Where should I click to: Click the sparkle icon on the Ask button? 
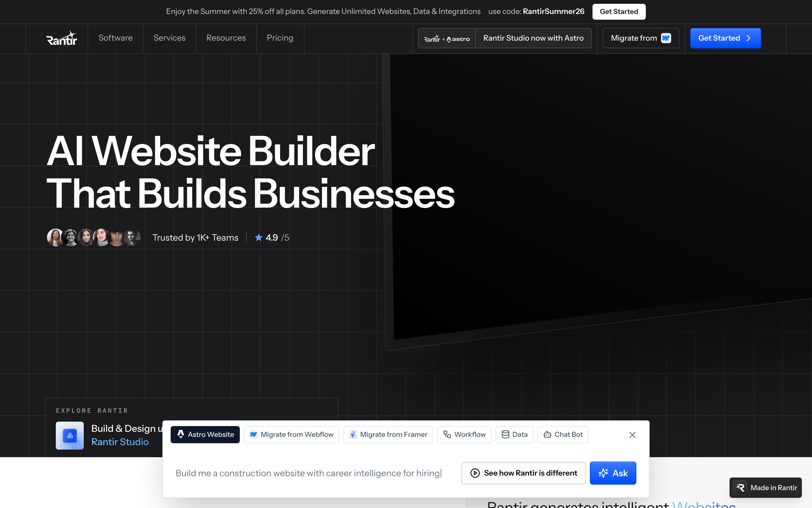(603, 473)
